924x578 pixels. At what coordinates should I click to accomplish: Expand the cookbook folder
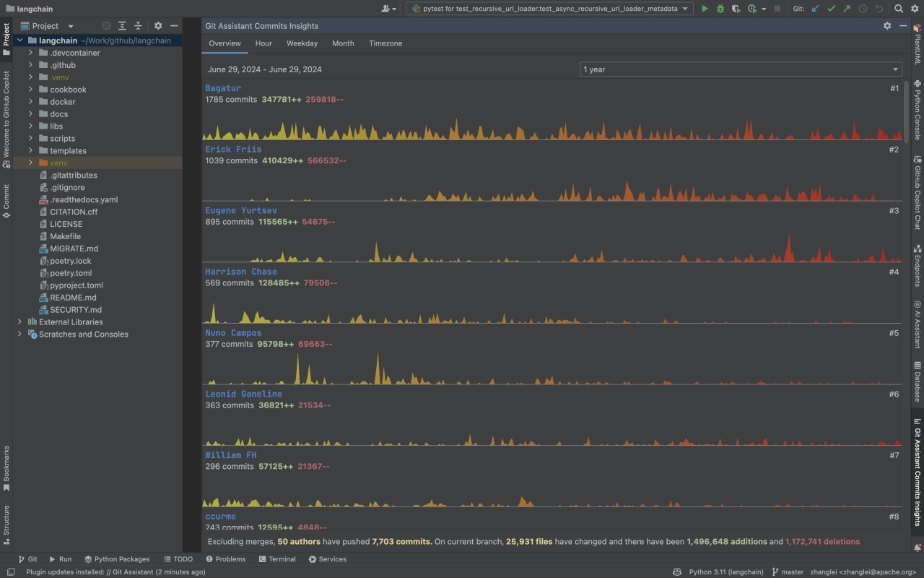[31, 90]
